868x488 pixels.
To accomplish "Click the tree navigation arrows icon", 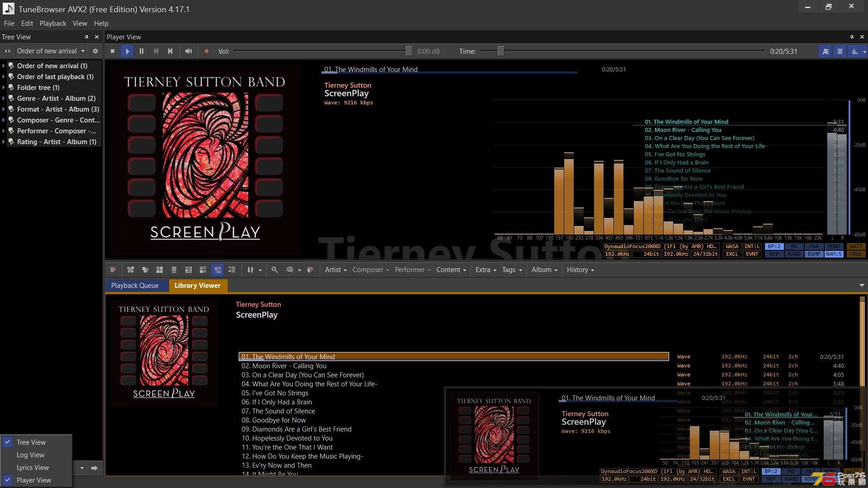I will click(8, 51).
